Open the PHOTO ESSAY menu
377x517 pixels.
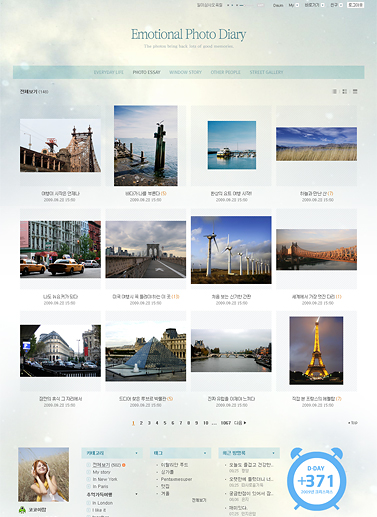tap(147, 72)
